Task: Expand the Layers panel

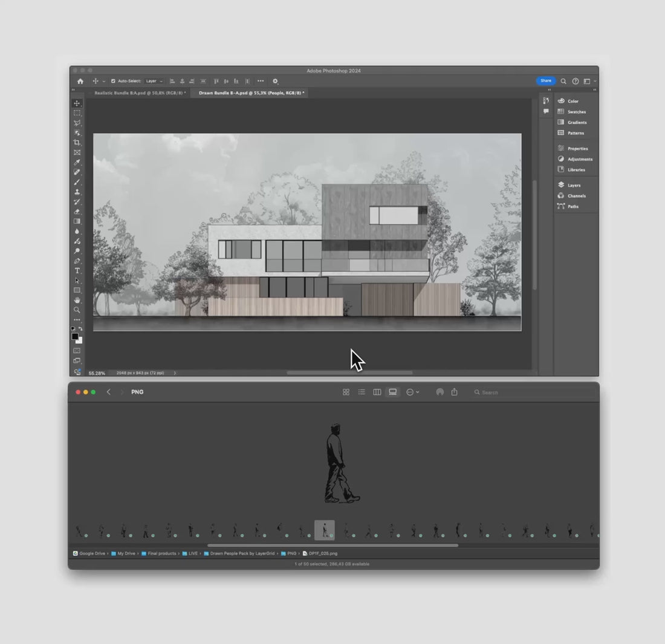Action: [x=573, y=186]
